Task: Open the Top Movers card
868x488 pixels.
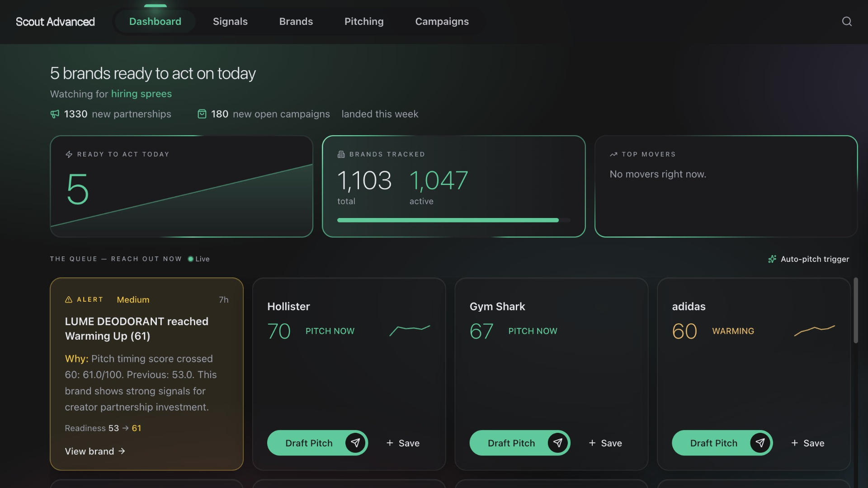Action: coord(726,186)
